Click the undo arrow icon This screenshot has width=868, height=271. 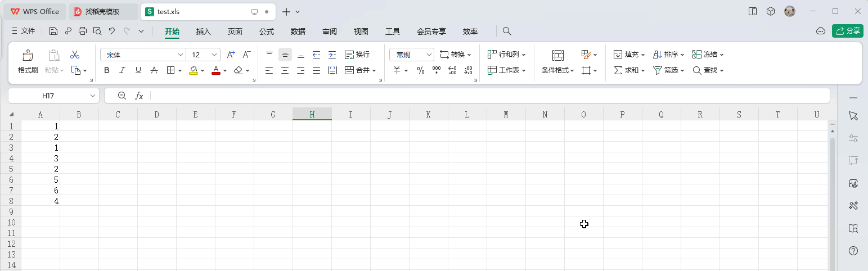tap(111, 31)
